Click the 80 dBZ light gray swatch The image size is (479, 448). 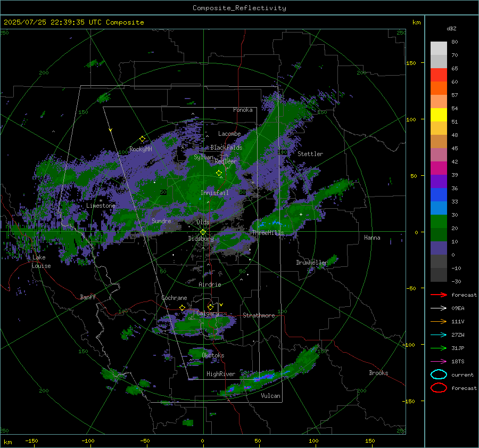[439, 48]
